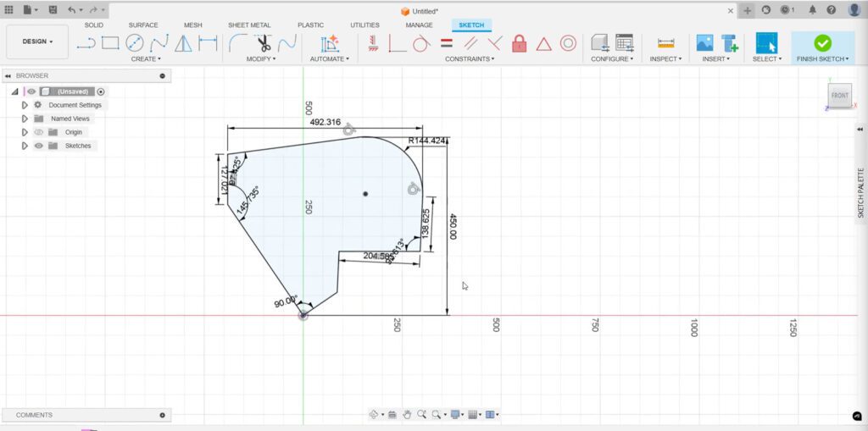Toggle the radio button next to (Unsaved)
Image resolution: width=868 pixels, height=431 pixels.
tap(101, 91)
